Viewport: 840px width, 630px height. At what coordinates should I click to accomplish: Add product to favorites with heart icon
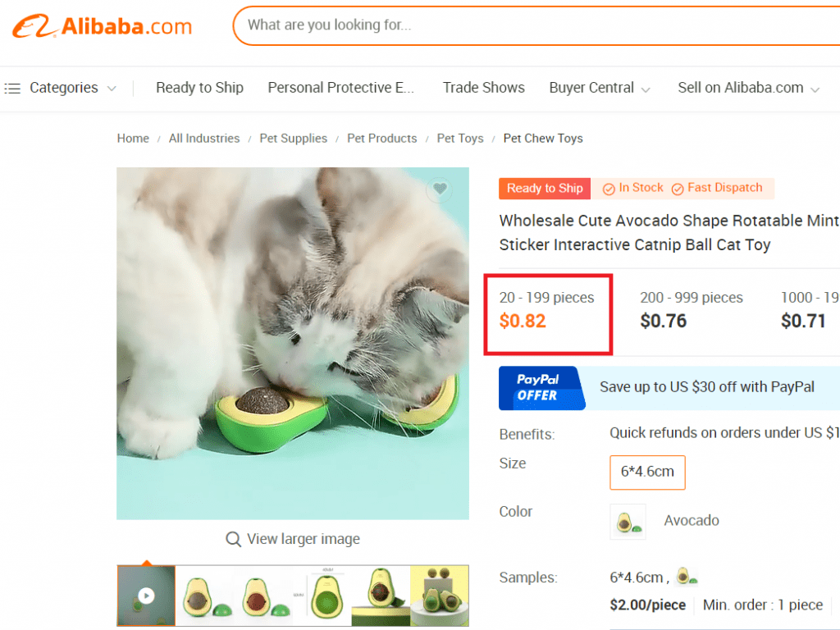tap(440, 189)
